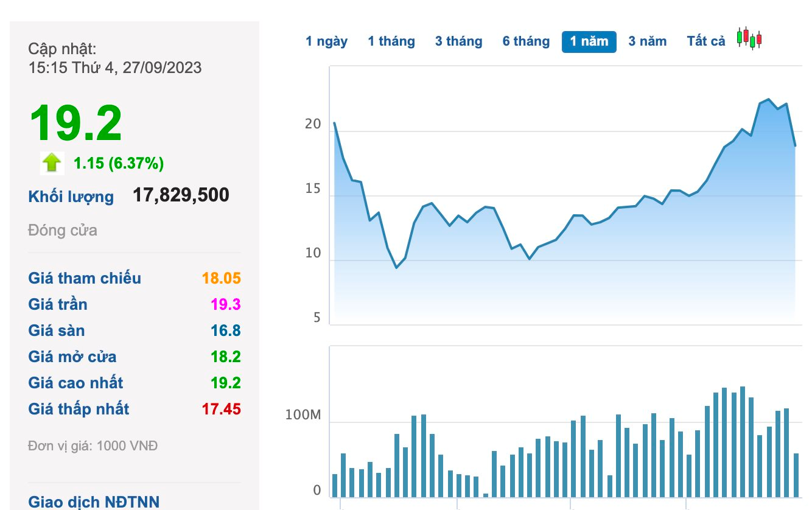Select the '3 năm' time range tab
The image size is (812, 510).
point(647,41)
